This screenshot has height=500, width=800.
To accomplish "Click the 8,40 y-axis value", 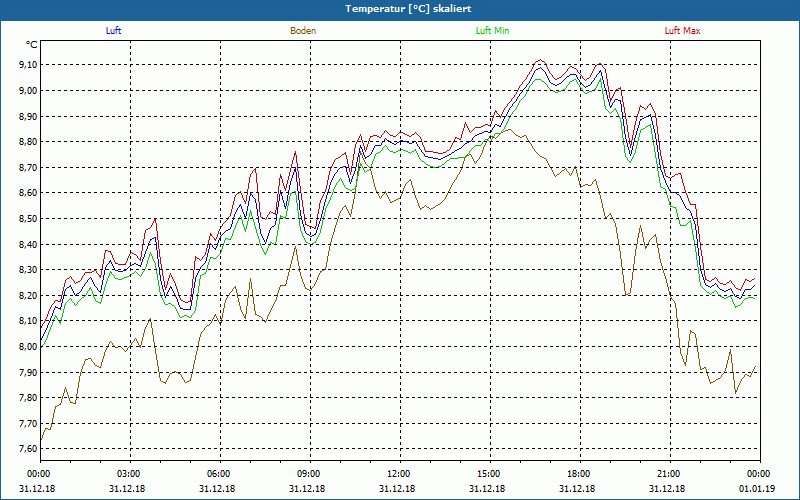I will (x=28, y=244).
